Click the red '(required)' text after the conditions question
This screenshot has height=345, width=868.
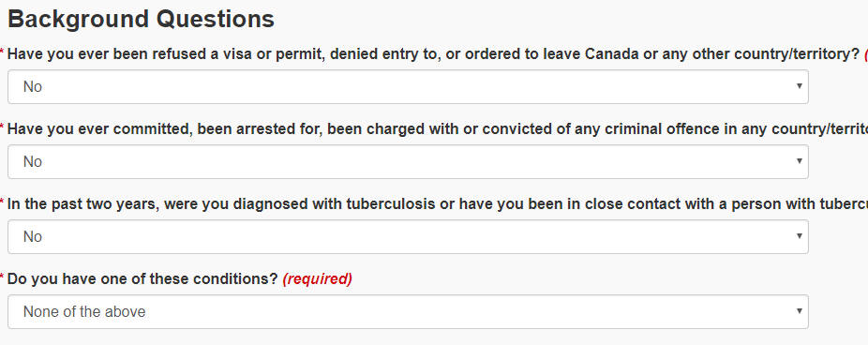(317, 279)
